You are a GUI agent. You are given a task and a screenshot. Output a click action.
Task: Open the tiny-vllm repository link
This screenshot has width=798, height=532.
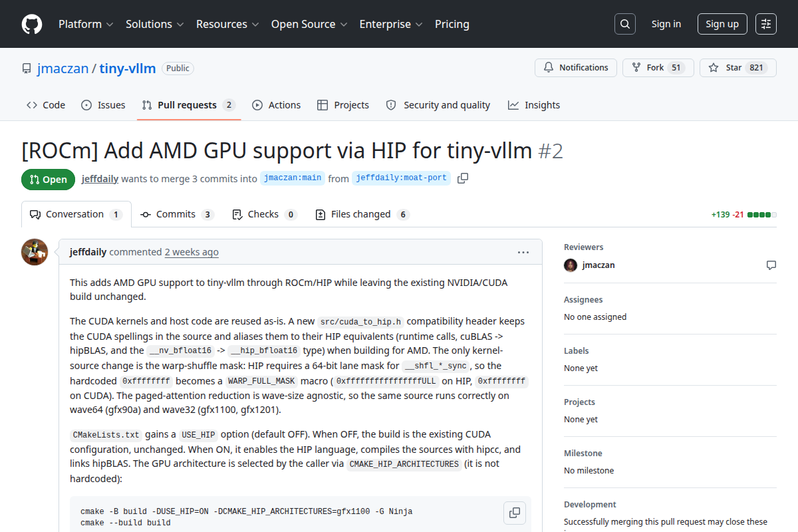tap(128, 68)
